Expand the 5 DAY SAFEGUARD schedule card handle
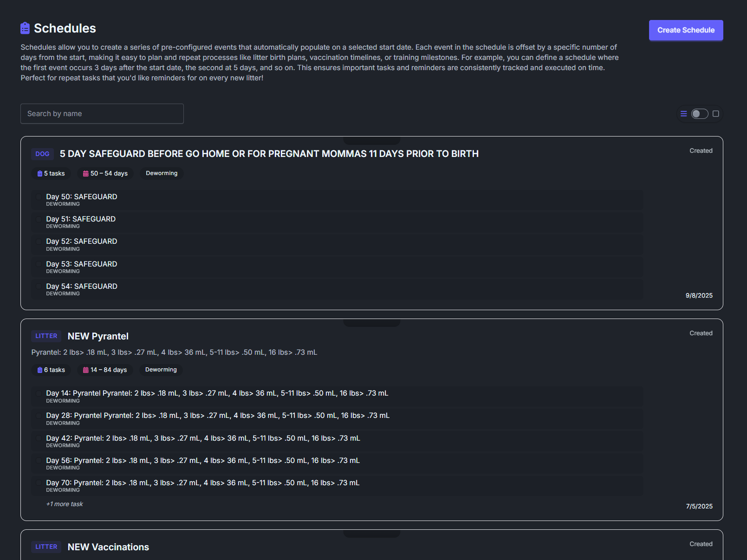 point(371,140)
